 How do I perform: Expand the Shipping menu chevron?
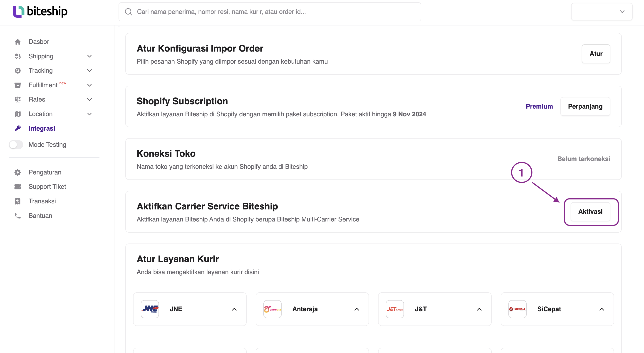(89, 56)
